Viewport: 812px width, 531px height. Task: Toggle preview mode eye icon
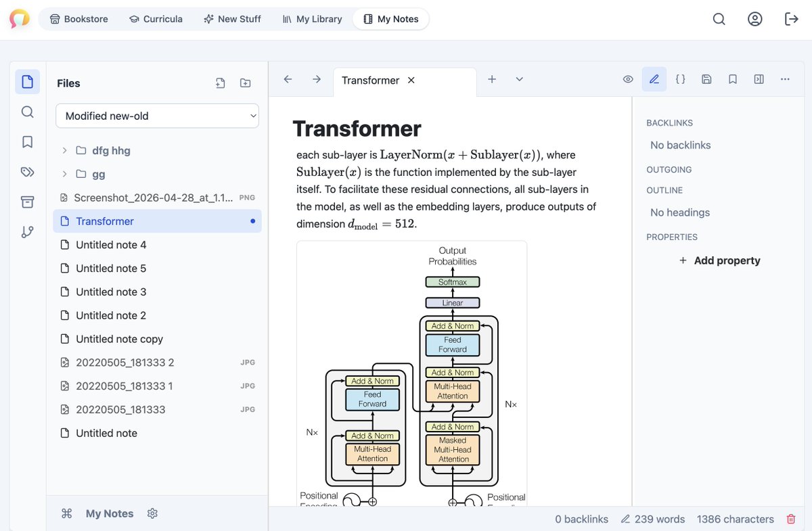point(628,79)
